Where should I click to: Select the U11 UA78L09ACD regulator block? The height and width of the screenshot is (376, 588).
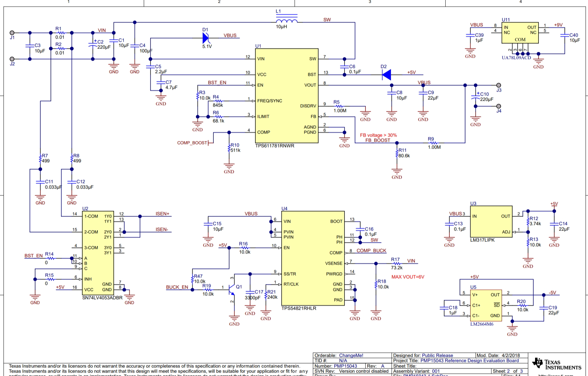[520, 33]
